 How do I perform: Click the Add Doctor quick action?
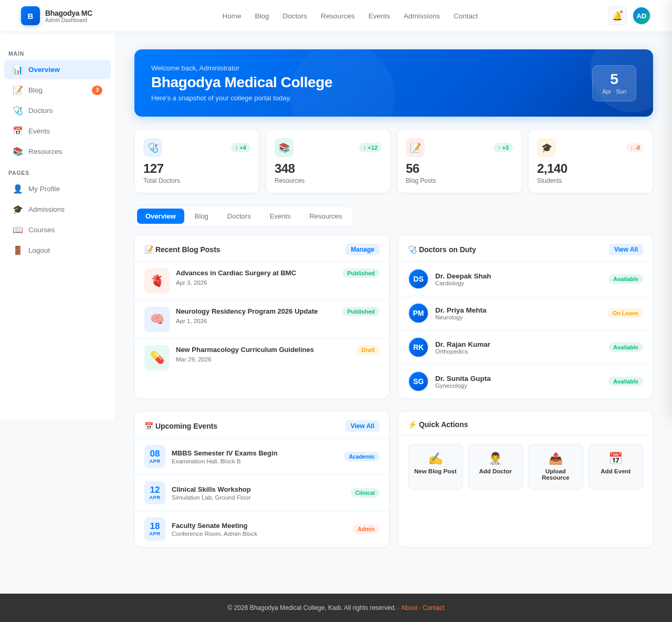[496, 466]
